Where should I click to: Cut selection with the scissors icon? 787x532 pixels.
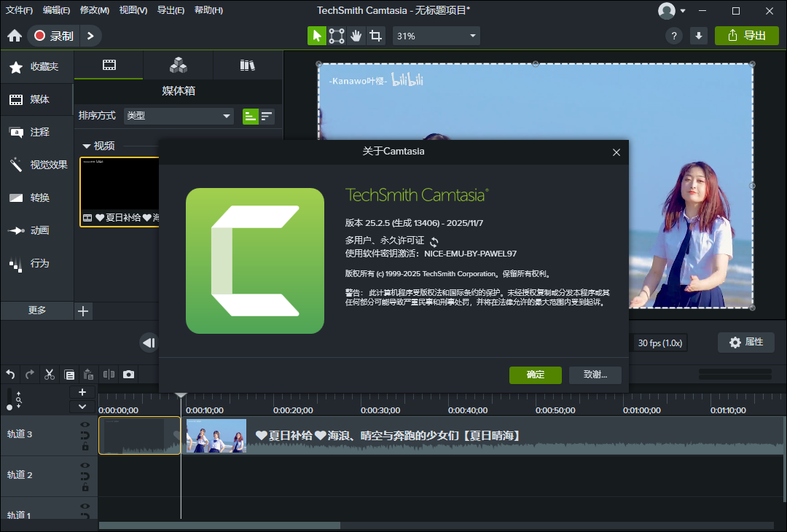50,375
